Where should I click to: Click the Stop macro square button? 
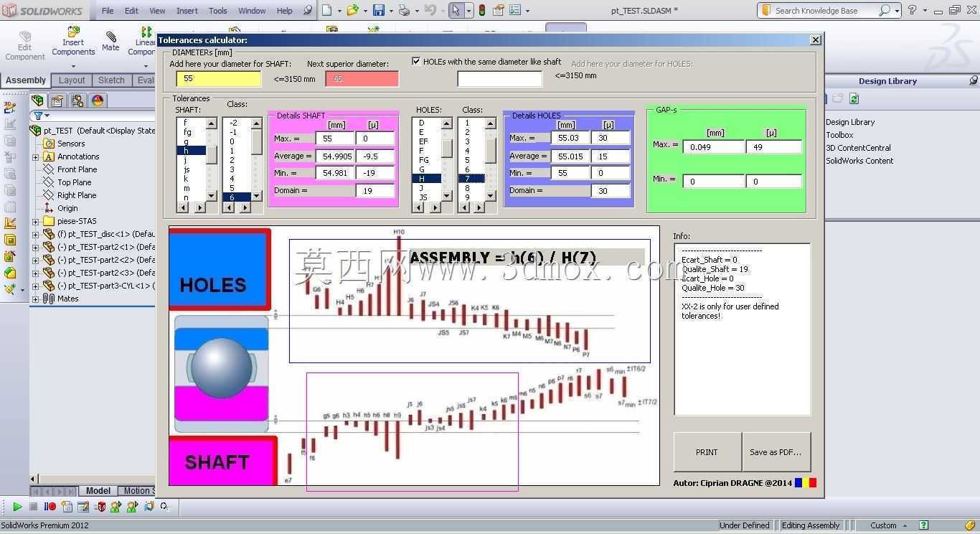click(x=33, y=507)
